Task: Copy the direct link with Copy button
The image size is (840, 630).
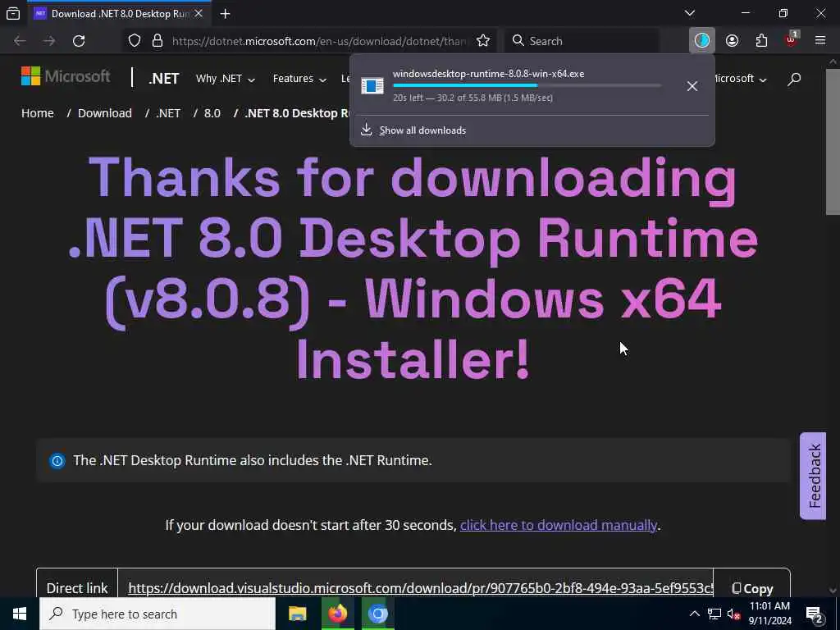Action: click(752, 588)
